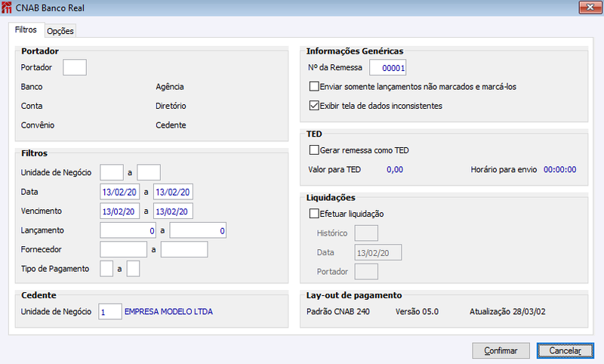
Task: Click the CNAB Banco Real title icon
Action: 7,8
